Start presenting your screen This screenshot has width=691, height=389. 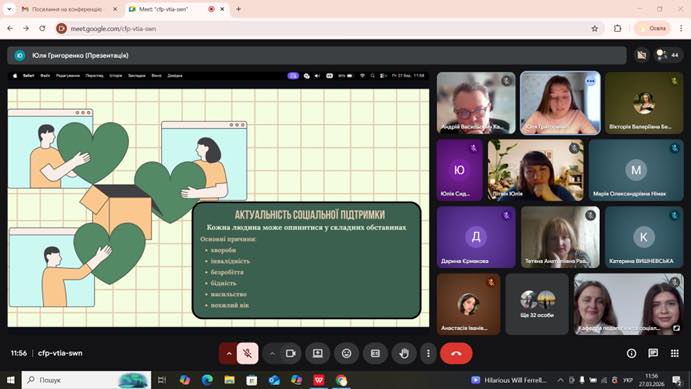click(318, 353)
